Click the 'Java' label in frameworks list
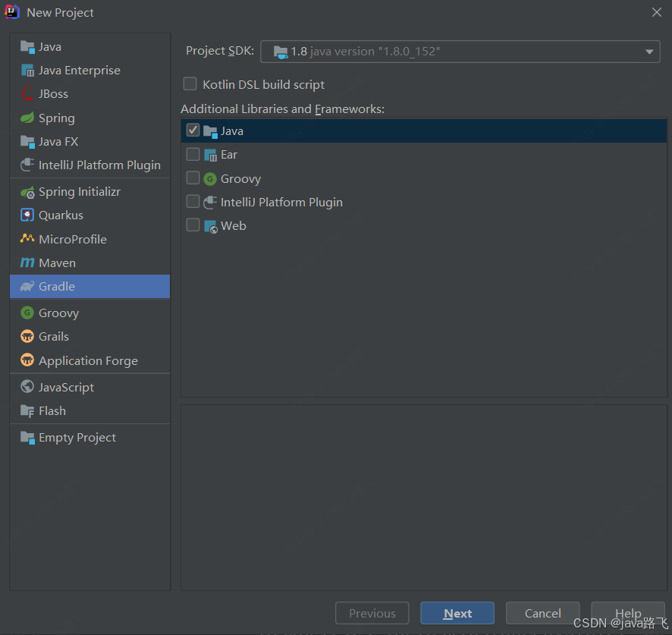 (232, 131)
